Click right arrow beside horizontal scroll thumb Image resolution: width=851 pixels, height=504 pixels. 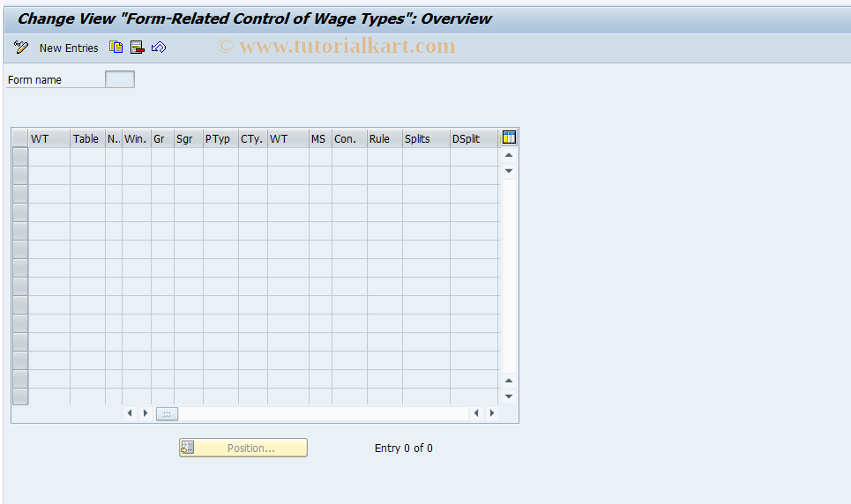coord(145,413)
